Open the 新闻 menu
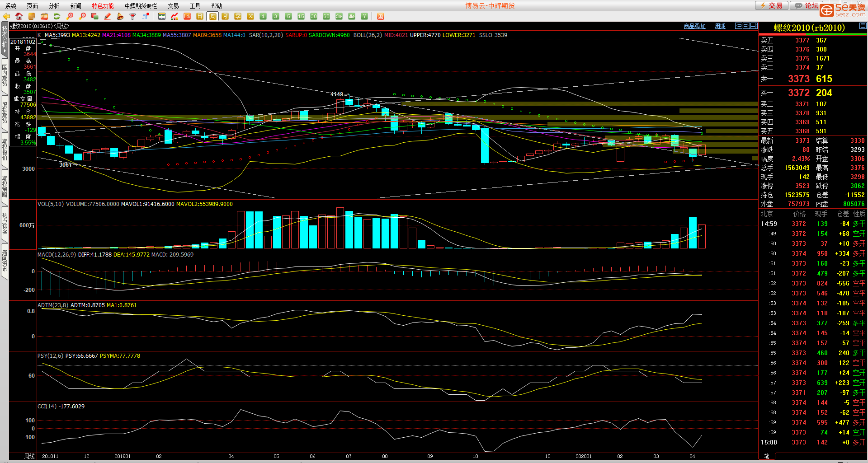This screenshot has height=463, width=868. click(x=76, y=6)
